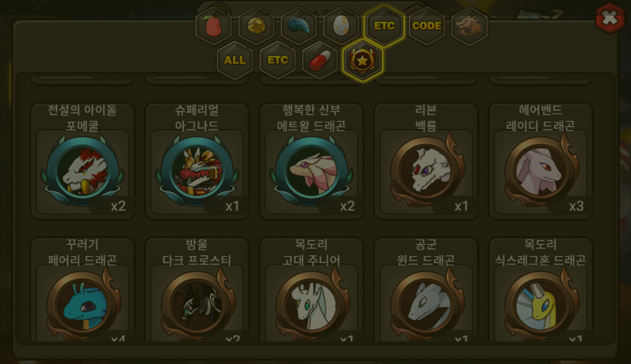The height and width of the screenshot is (364, 631).
Task: Open the 헤어밴드 레이디 드래곤 badge
Action: click(x=540, y=161)
